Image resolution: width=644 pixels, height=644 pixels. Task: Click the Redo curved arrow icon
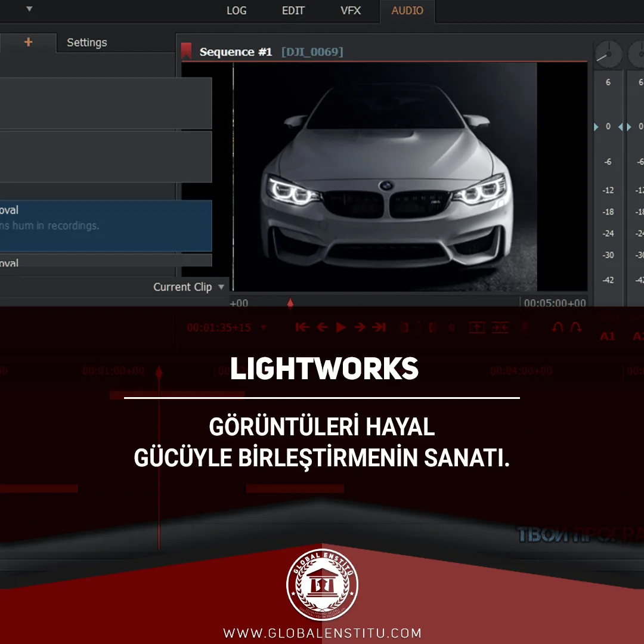pos(576,327)
